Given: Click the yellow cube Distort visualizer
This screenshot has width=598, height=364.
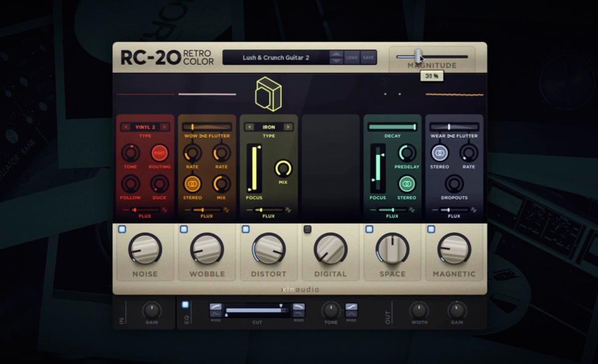Looking at the screenshot, I should [x=269, y=93].
